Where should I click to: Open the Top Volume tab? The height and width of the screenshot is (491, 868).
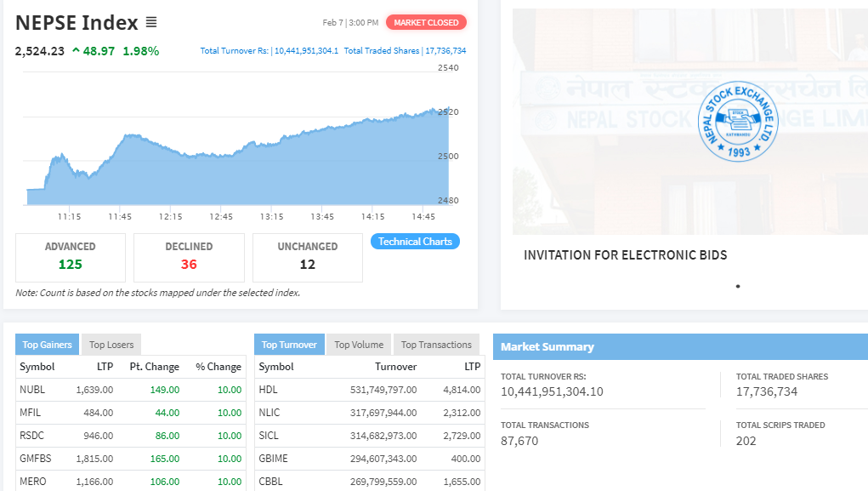click(359, 345)
